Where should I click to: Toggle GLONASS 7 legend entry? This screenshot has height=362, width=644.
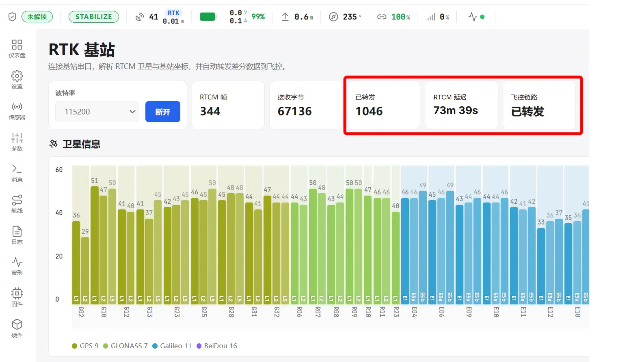click(125, 346)
